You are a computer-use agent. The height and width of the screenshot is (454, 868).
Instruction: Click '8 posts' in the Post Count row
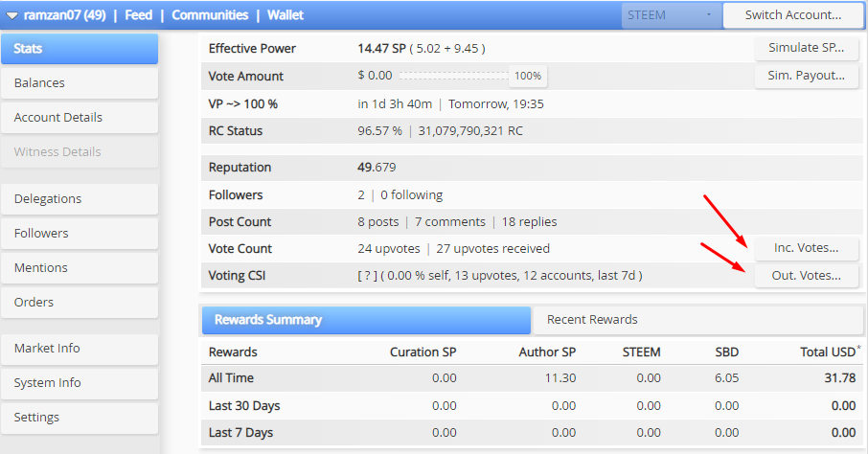(x=378, y=222)
